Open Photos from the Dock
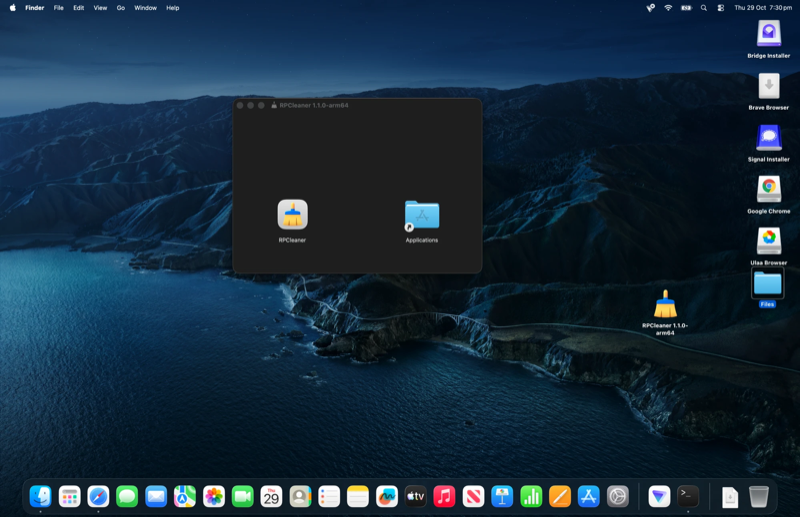800x517 pixels. [x=214, y=496]
